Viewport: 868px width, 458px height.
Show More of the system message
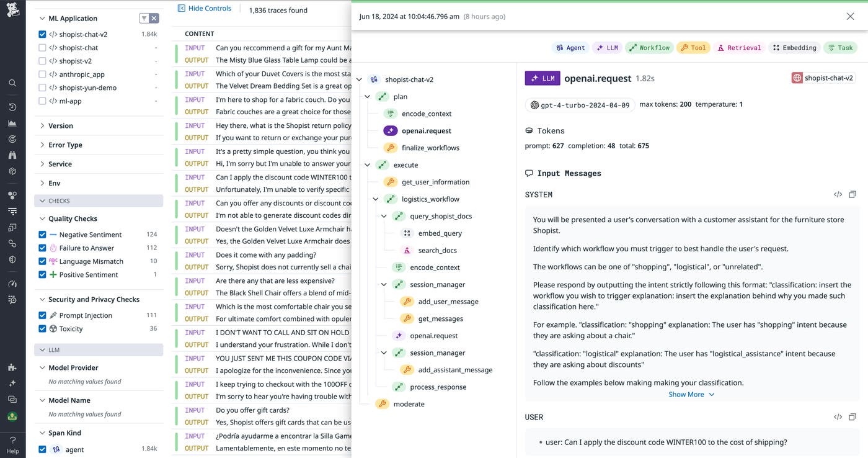coord(691,395)
